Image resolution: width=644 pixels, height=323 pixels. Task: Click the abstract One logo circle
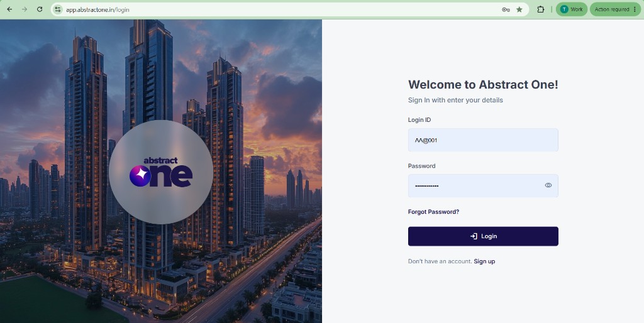[161, 172]
